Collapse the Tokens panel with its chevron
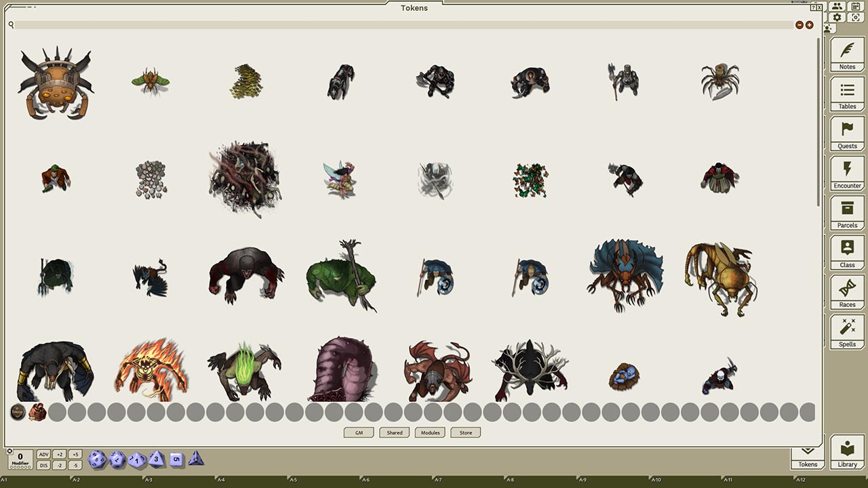The width and height of the screenshot is (868, 488). coord(807,449)
